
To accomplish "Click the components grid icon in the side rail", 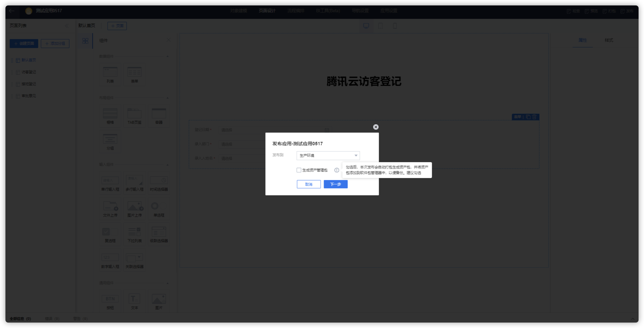I will 85,41.
